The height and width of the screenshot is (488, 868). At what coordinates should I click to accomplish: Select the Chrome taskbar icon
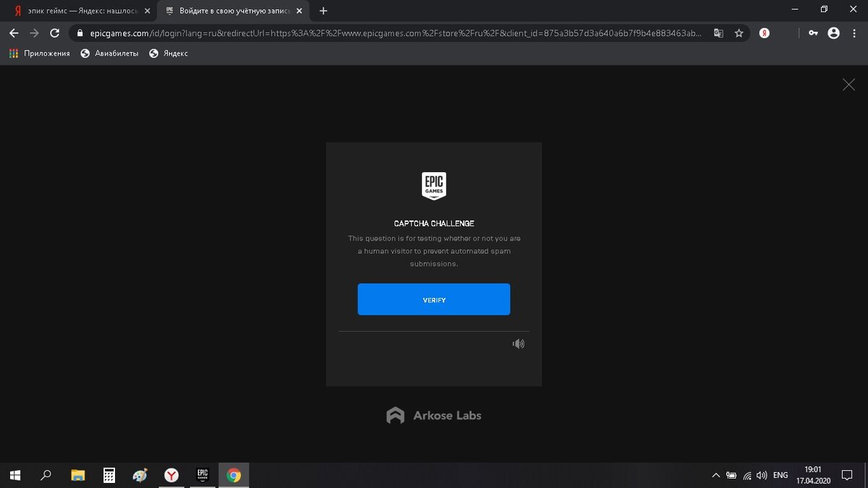[234, 475]
